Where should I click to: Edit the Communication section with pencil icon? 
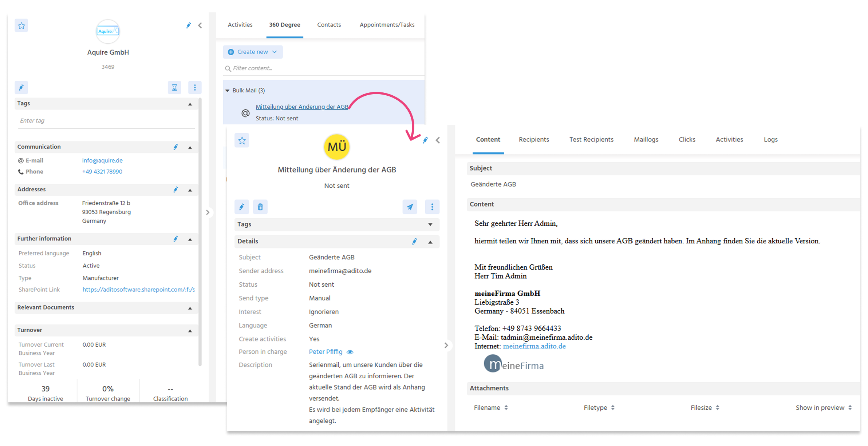[175, 147]
